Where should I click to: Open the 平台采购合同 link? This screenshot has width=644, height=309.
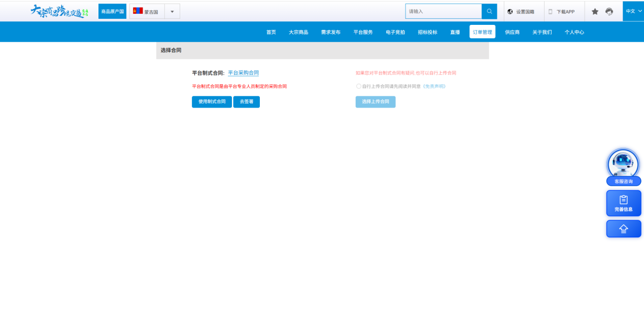point(243,73)
